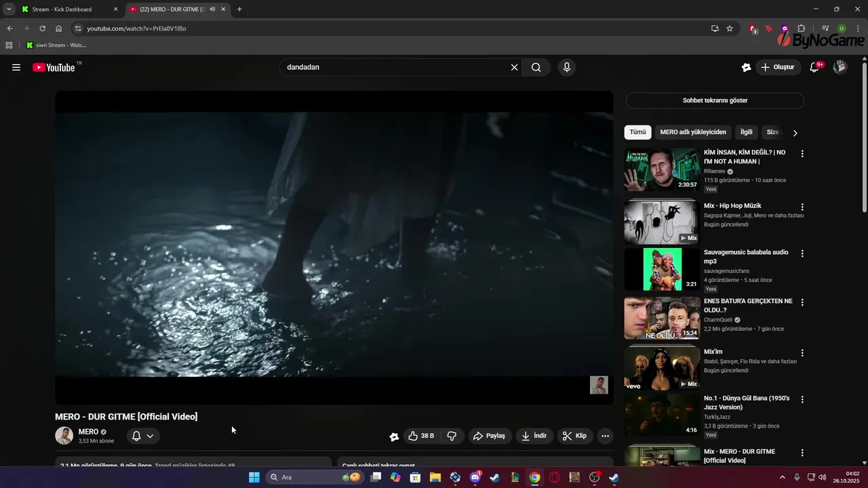Open options for ENES BATUR'A GERÇEKTEN NE OLDU
The width and height of the screenshot is (868, 488).
[802, 302]
